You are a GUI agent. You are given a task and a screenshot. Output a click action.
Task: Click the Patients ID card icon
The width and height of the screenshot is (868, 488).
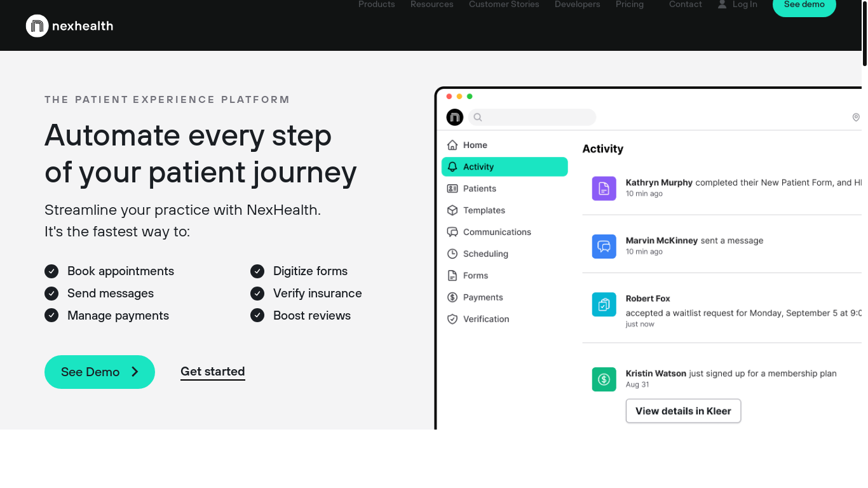(452, 189)
